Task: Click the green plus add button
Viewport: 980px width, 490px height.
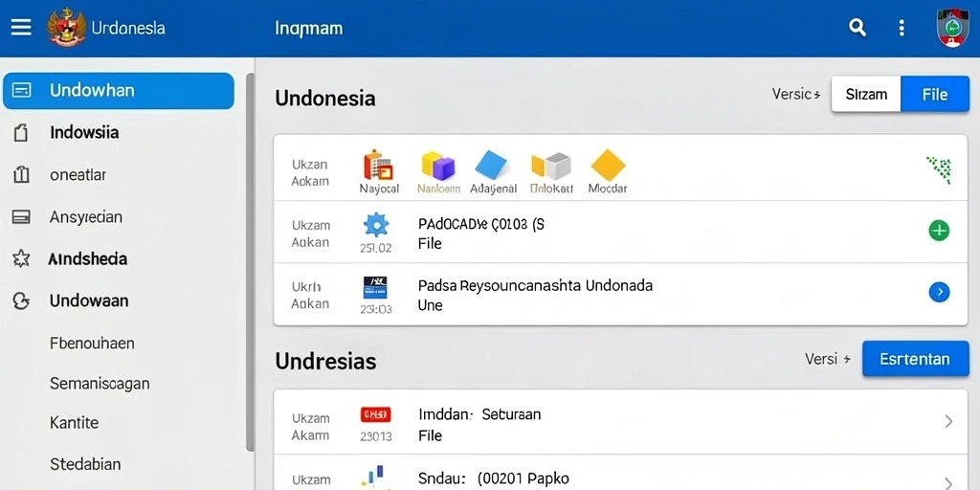Action: [939, 231]
